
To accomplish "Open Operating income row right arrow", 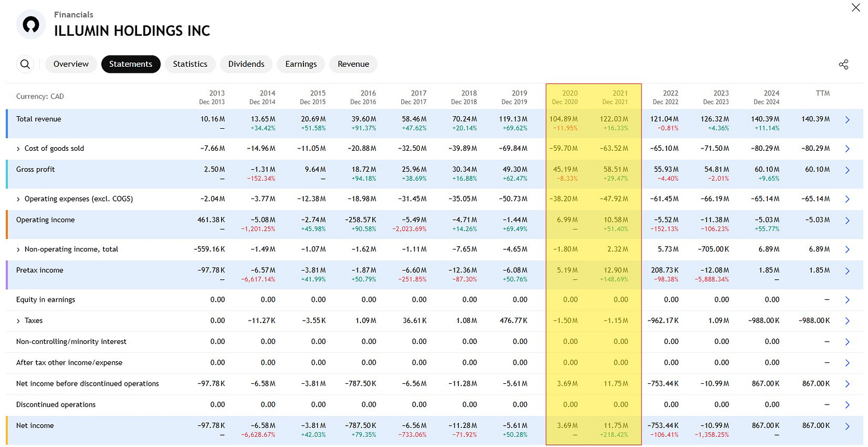I will pyautogui.click(x=848, y=221).
